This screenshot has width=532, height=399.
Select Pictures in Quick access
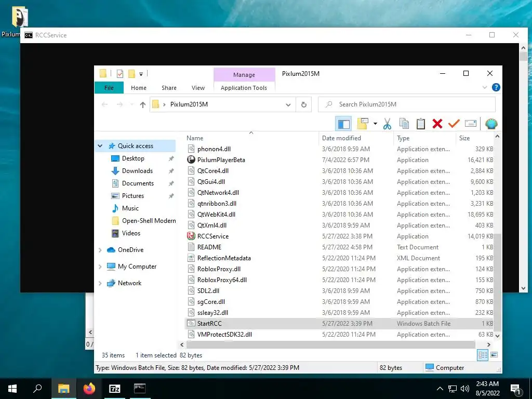coord(133,196)
